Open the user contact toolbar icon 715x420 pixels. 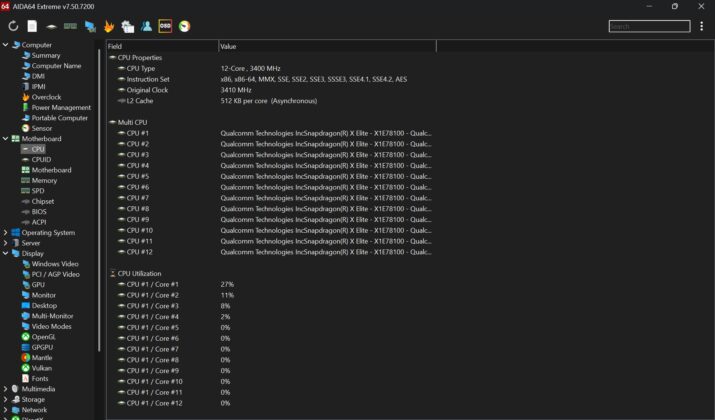click(146, 26)
